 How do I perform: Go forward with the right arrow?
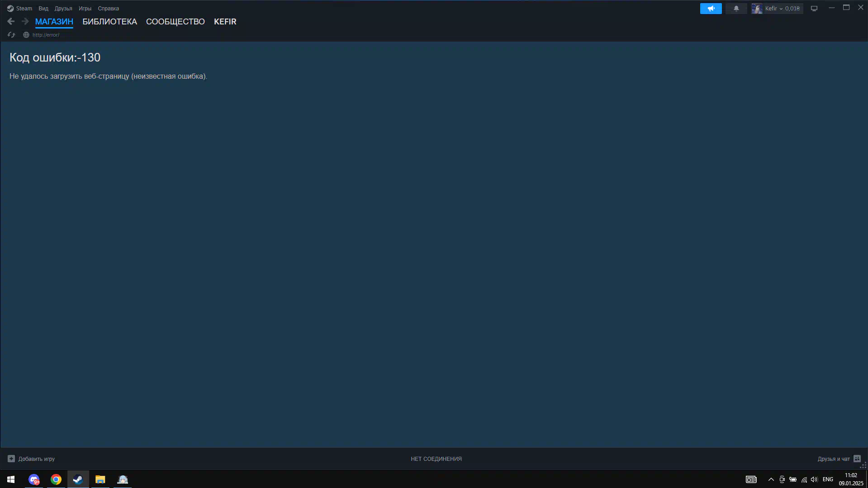25,21
